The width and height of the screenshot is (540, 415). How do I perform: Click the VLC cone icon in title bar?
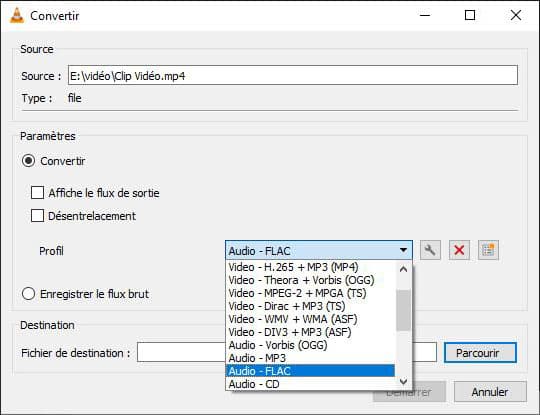pos(17,15)
